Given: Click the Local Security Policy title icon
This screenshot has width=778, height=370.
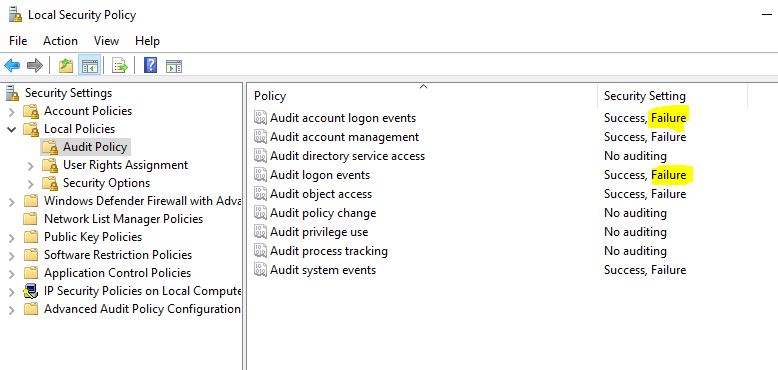Looking at the screenshot, I should [15, 15].
